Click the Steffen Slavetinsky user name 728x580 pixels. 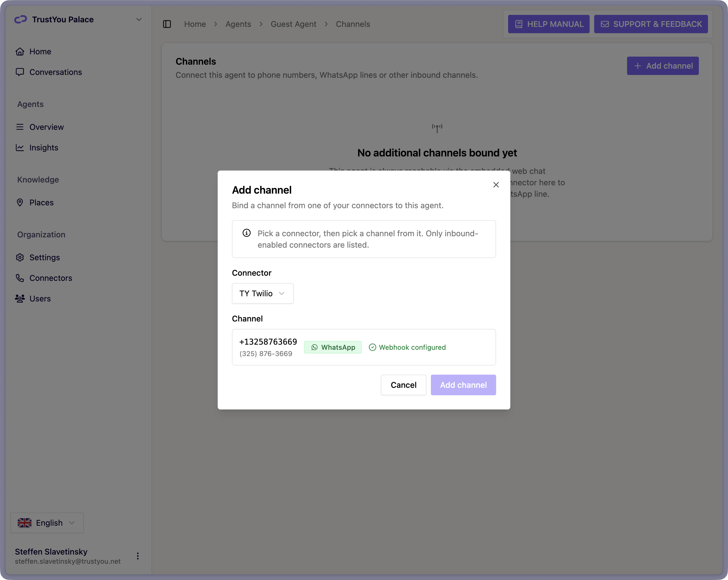pyautogui.click(x=51, y=552)
